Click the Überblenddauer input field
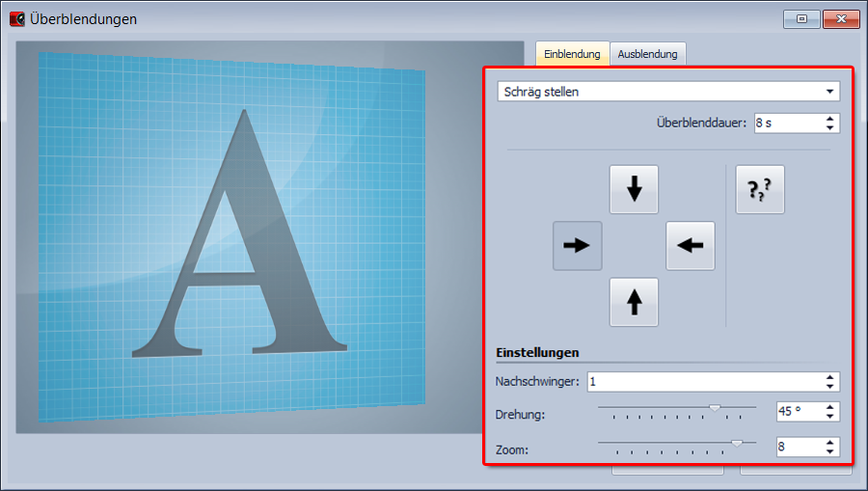868x491 pixels. click(786, 123)
